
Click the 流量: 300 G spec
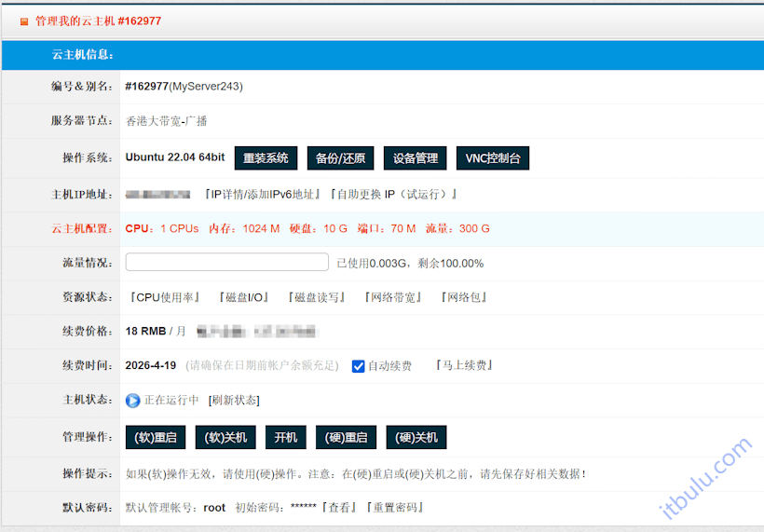pos(457,228)
